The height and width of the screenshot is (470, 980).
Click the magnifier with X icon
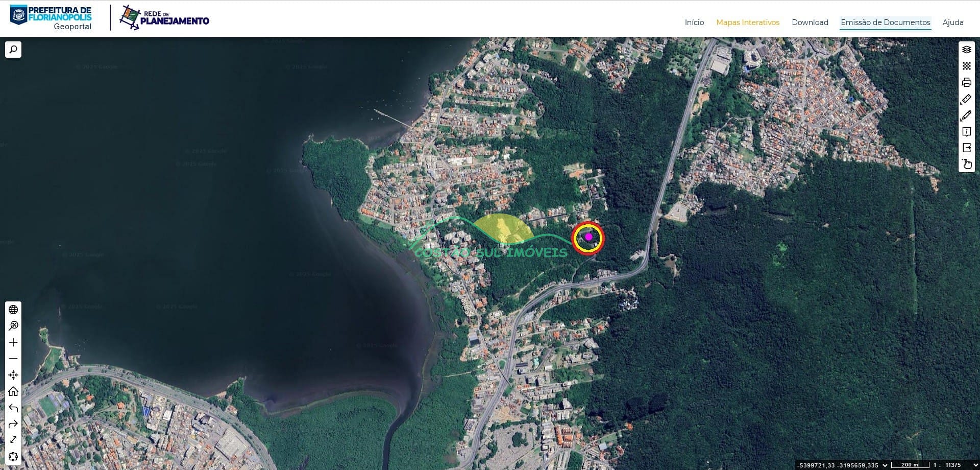click(x=13, y=326)
